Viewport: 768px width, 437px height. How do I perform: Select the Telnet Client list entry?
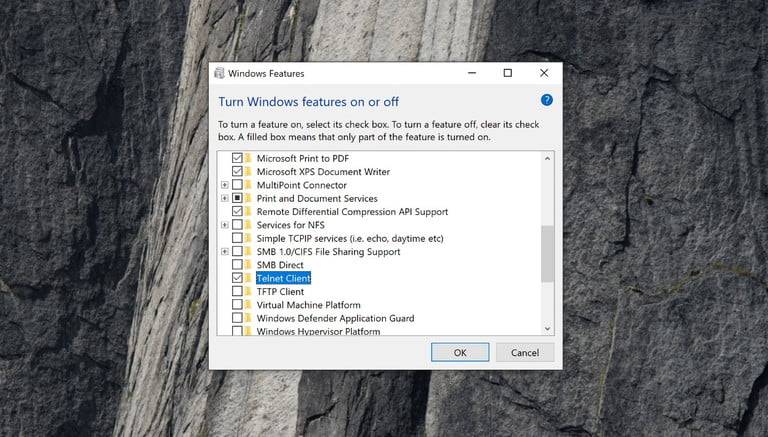click(283, 278)
